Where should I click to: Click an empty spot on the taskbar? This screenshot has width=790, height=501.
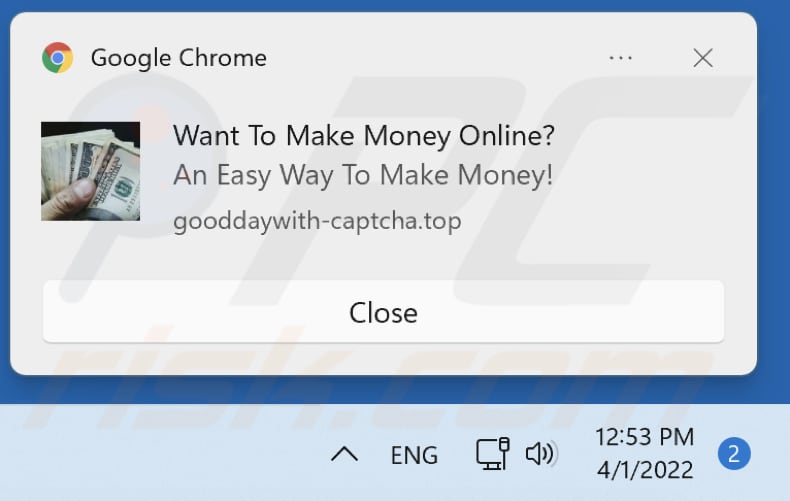click(x=161, y=454)
